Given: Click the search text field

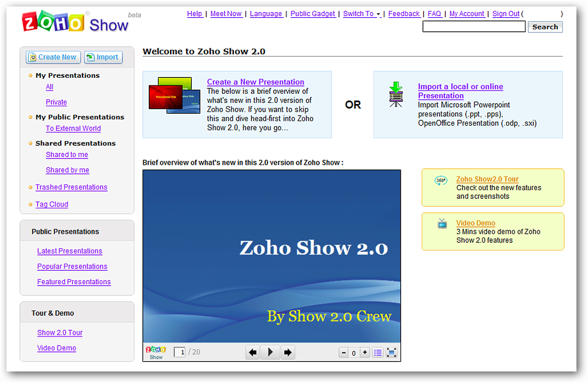Looking at the screenshot, I should click(474, 27).
